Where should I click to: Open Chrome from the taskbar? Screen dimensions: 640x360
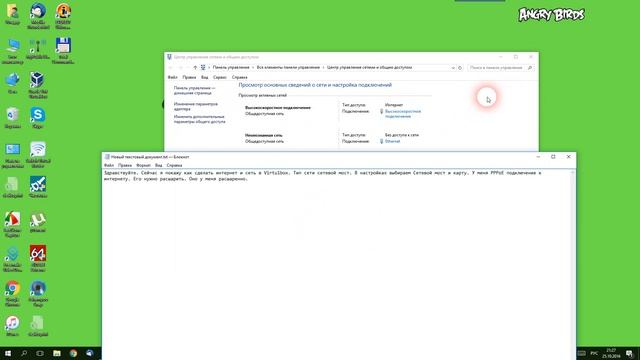pyautogui.click(x=73, y=353)
